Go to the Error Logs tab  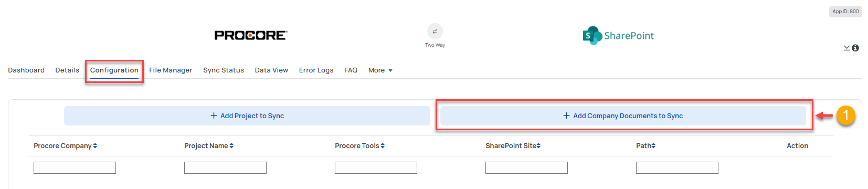pos(316,70)
